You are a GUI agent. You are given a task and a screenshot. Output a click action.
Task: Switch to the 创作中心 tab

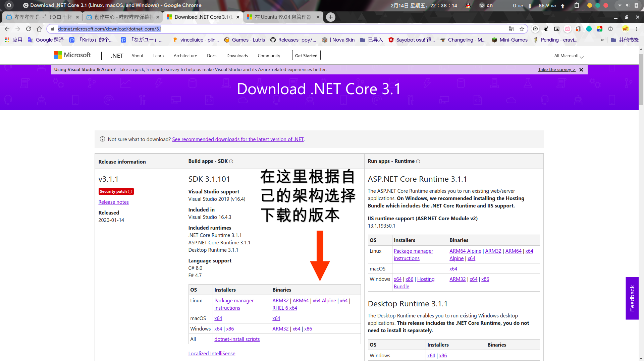(122, 17)
